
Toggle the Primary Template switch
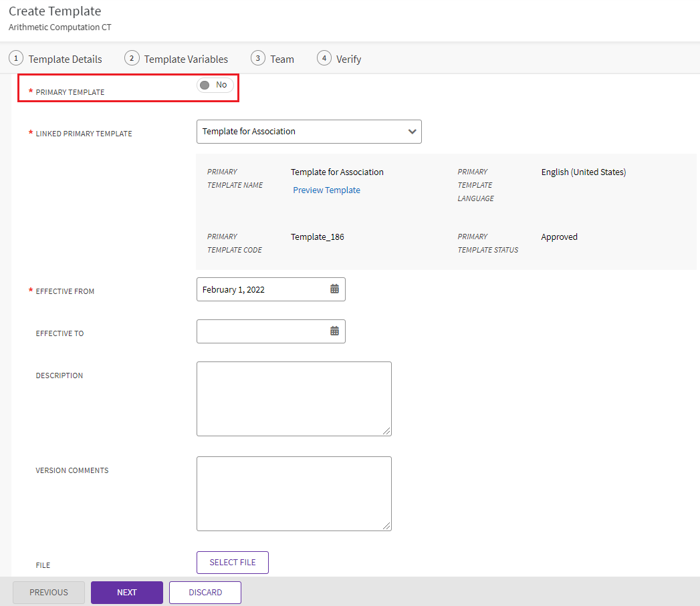[215, 86]
